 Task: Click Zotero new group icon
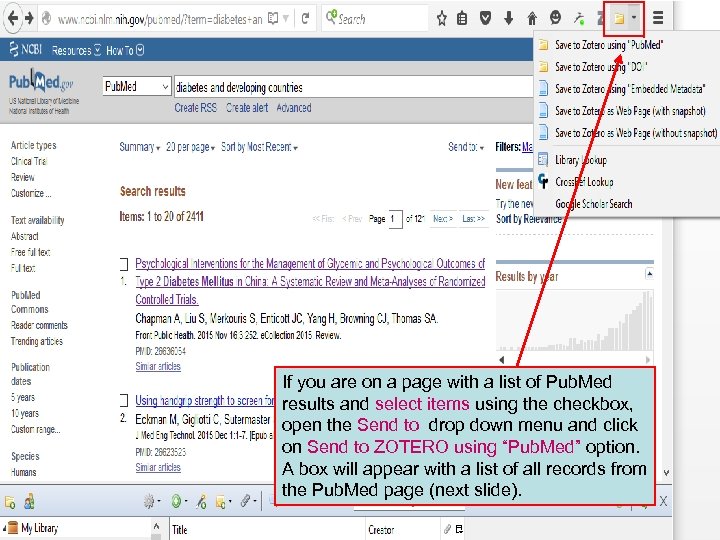pos(29,502)
